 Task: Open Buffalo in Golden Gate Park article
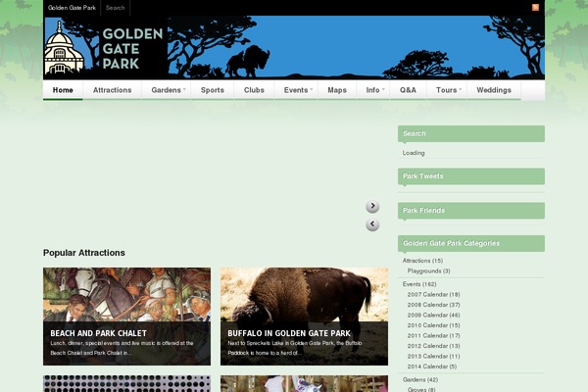click(304, 317)
